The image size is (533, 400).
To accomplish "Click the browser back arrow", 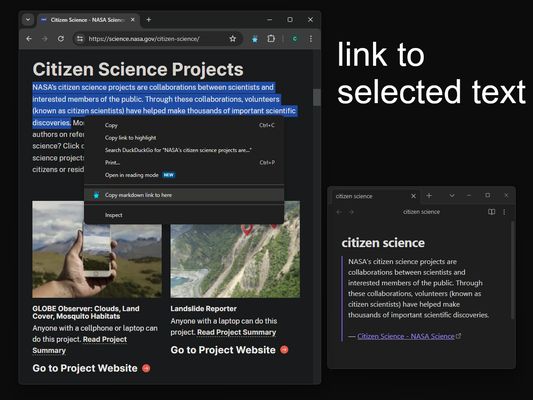I will tap(29, 39).
